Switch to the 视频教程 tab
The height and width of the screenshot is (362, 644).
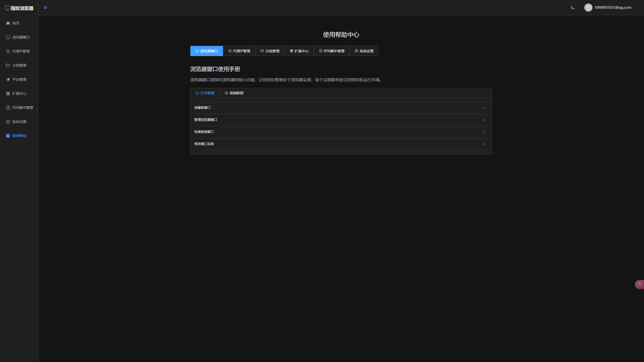coord(234,93)
